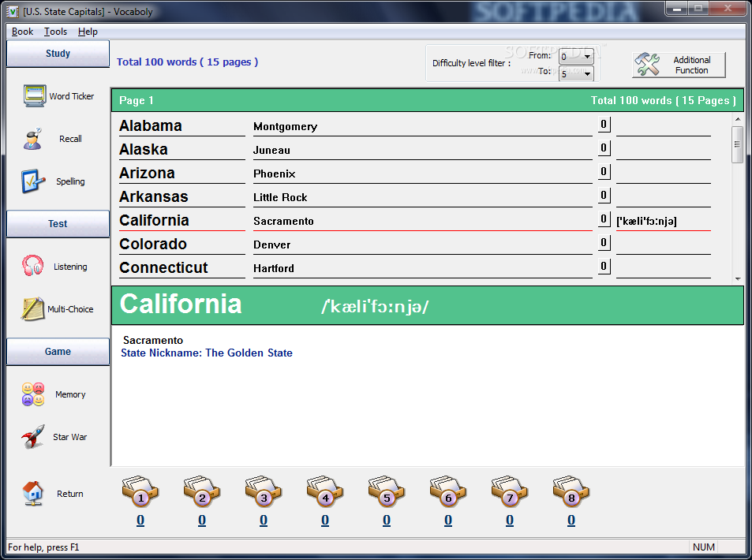Open the Book menu
This screenshot has height=560, width=752.
[22, 32]
